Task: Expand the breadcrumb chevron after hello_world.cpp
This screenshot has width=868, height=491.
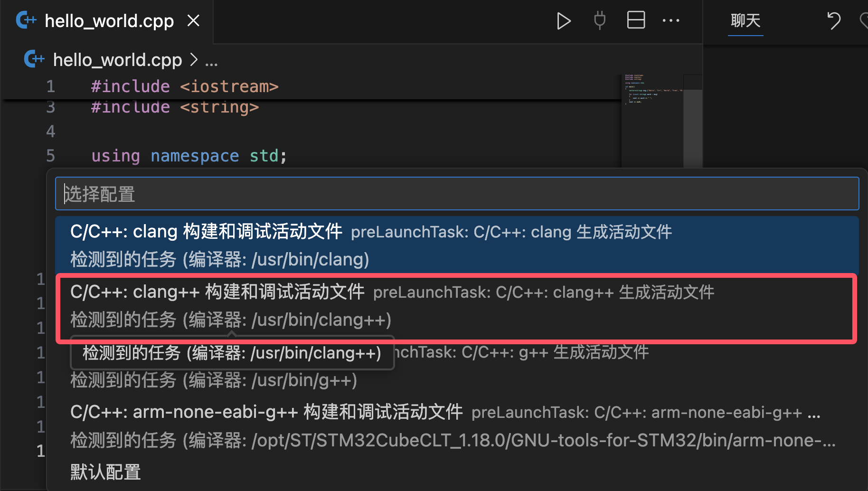Action: point(194,60)
